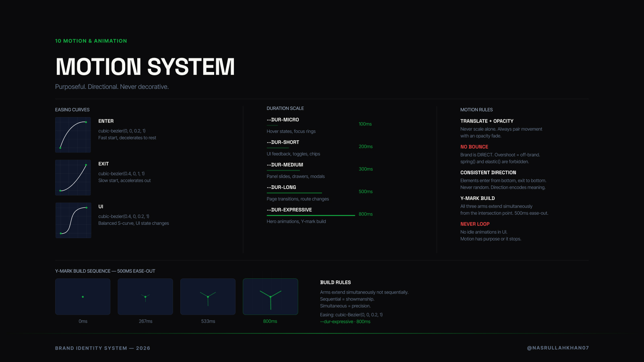Click the ENTER easing curve thumbnail
This screenshot has width=644, height=362.
(73, 135)
